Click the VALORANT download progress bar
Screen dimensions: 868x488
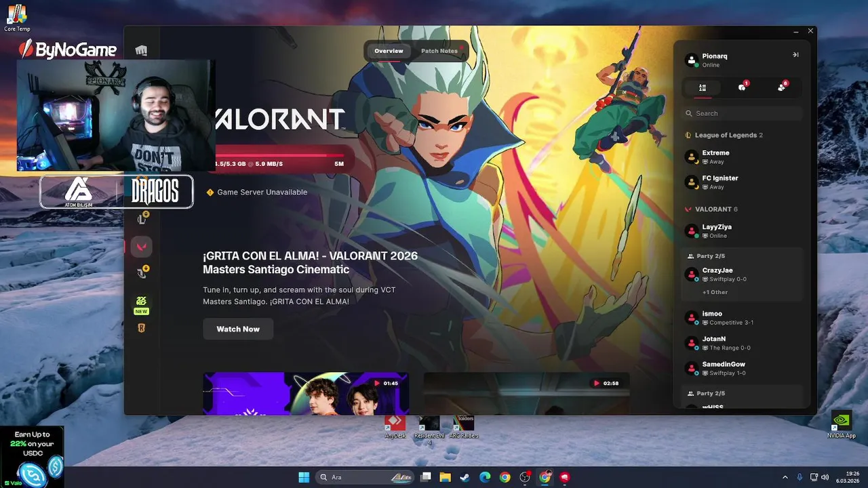[280, 155]
